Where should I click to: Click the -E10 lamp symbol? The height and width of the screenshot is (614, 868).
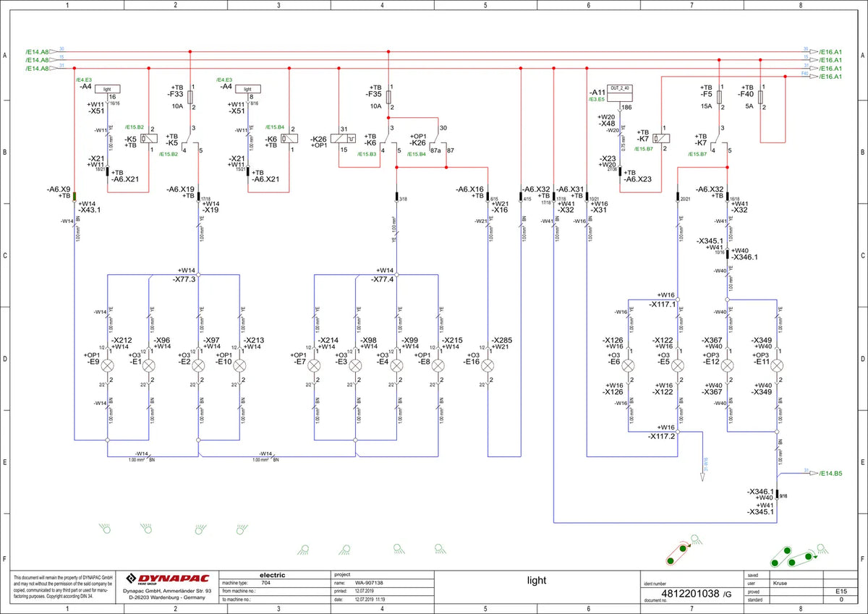coord(239,366)
